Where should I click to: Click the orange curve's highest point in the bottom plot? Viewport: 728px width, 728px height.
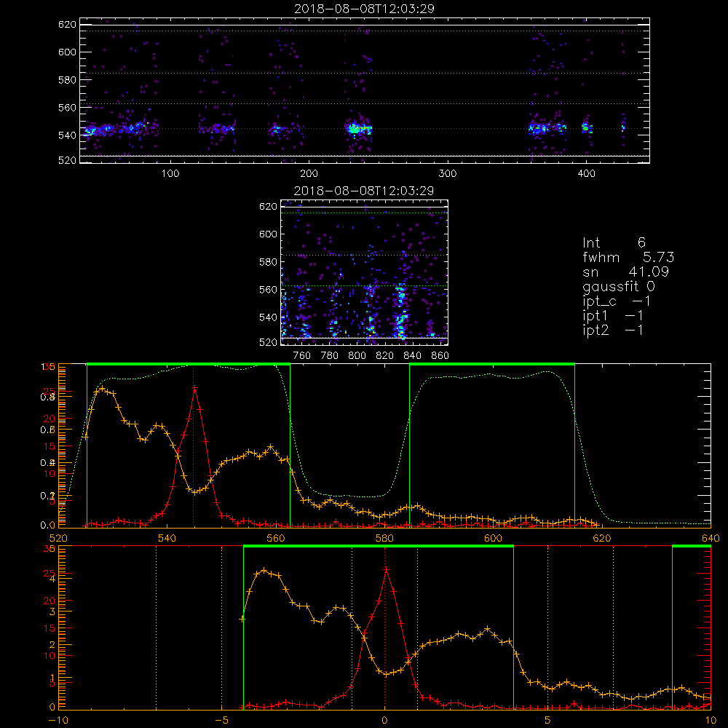click(264, 570)
